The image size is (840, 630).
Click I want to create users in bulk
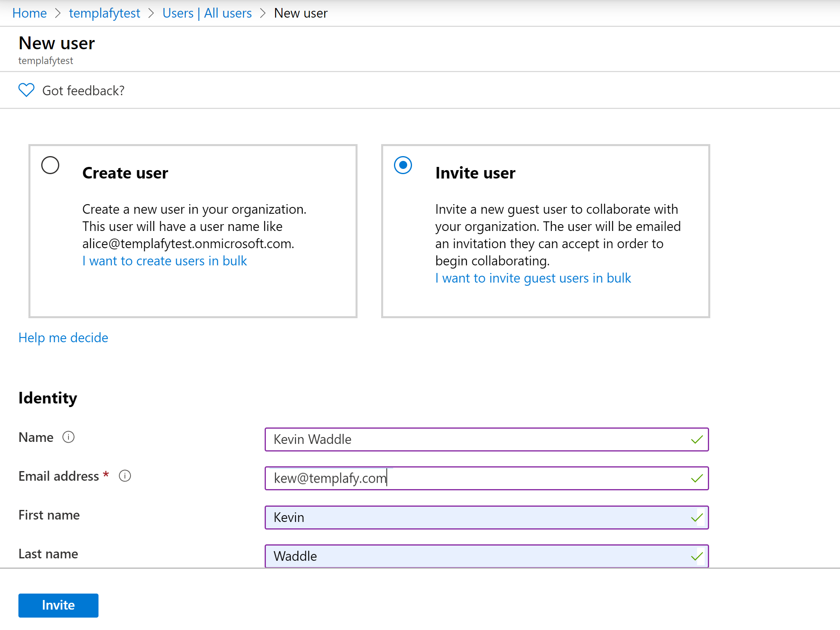(x=165, y=261)
